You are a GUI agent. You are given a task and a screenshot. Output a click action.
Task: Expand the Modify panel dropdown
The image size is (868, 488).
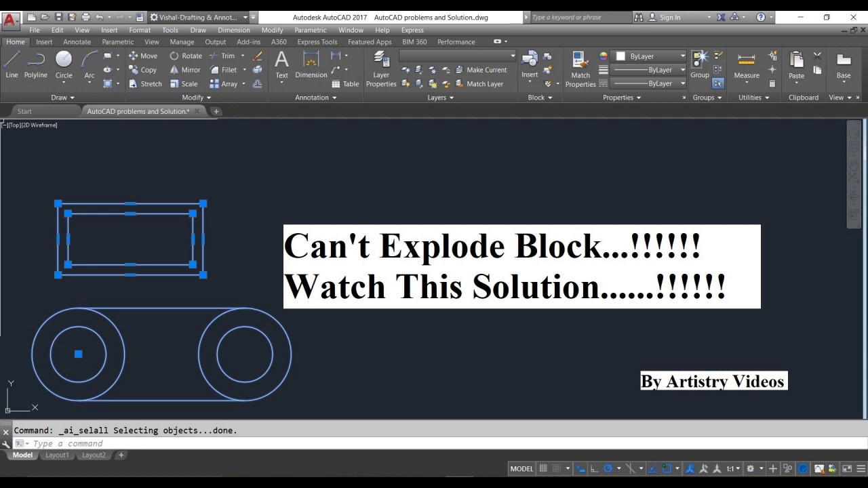tap(196, 98)
